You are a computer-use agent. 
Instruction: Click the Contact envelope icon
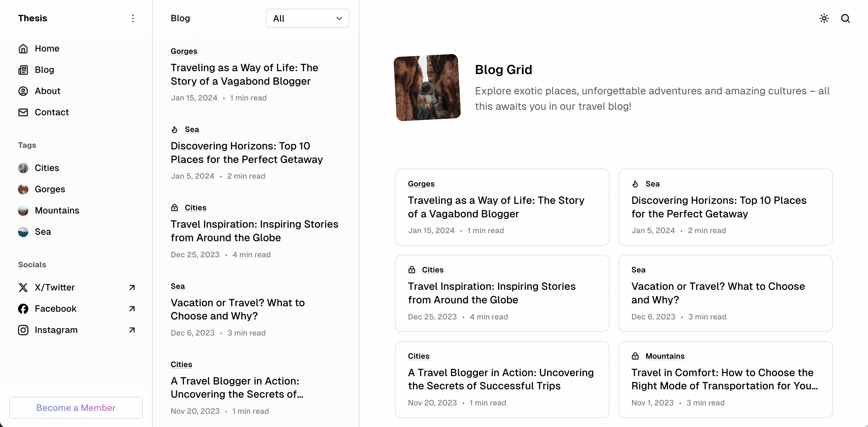click(x=23, y=112)
